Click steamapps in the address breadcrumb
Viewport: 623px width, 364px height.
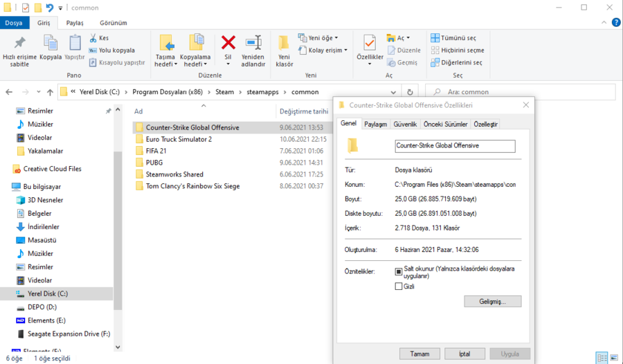pyautogui.click(x=262, y=92)
